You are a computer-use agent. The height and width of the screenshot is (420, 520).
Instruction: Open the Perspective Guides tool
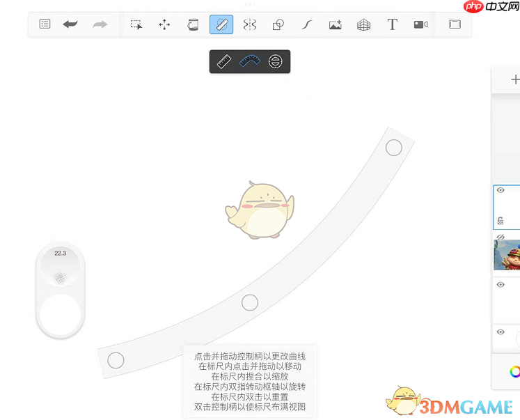point(364,24)
